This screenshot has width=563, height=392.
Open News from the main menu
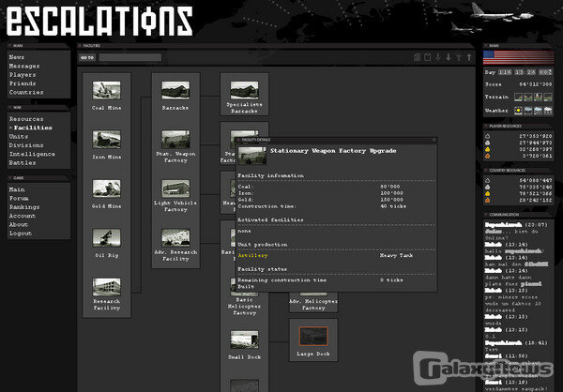pyautogui.click(x=17, y=57)
